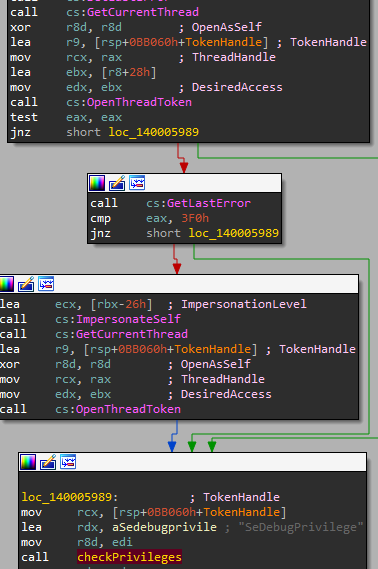Click the group-nodes icon on GetLastError node
Viewport: 378px width, 569px height.
click(x=137, y=183)
